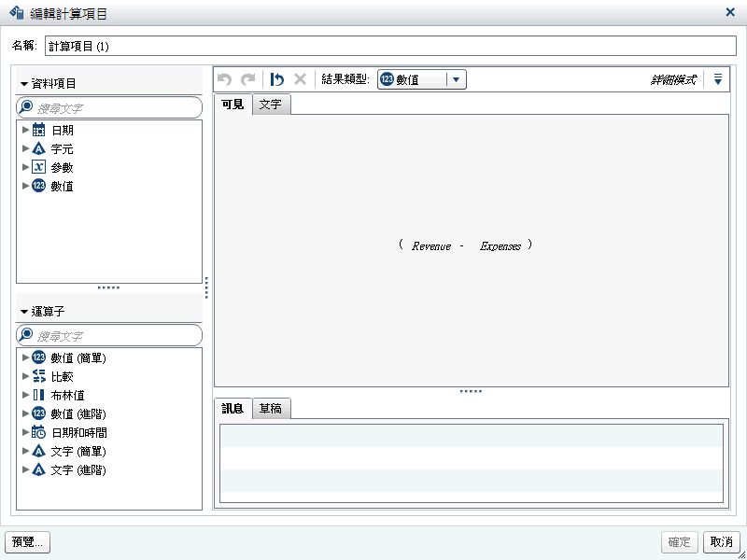The height and width of the screenshot is (560, 747).
Task: Select the 參數 parameter icon
Action: point(39,168)
